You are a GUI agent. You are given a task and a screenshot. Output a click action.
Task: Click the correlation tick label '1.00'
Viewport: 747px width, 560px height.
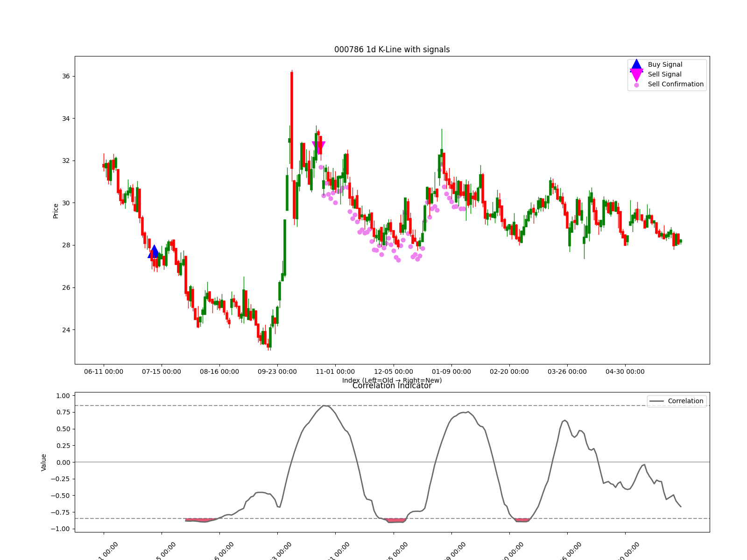[63, 396]
